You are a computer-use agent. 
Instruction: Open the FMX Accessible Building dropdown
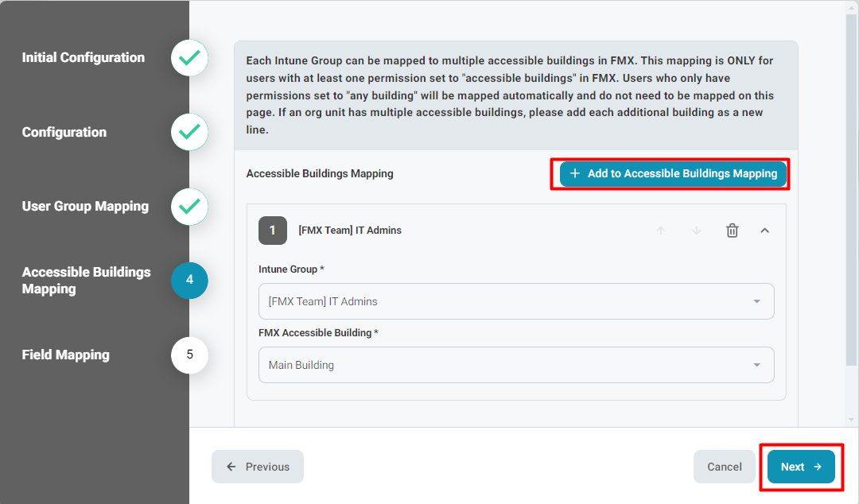coord(516,365)
